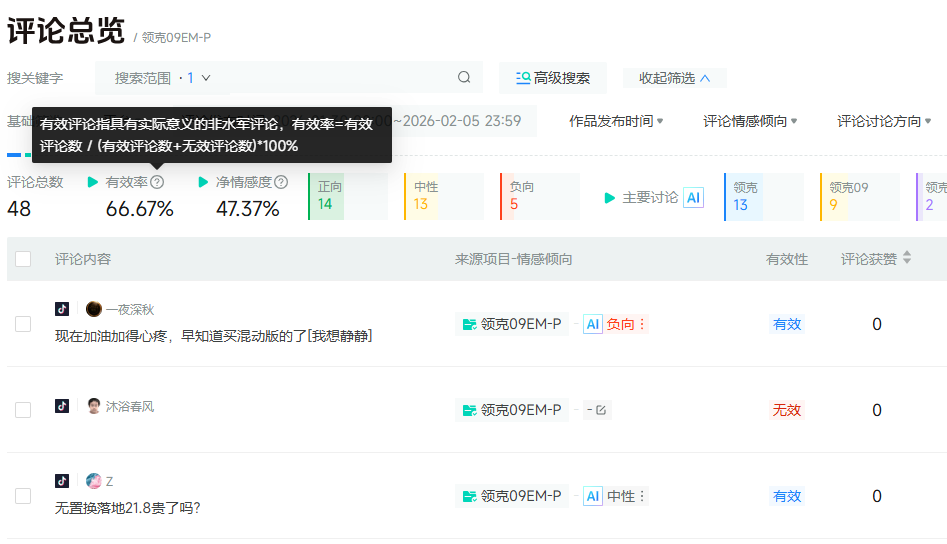Click the magnifier search icon in keyword box

tap(464, 78)
